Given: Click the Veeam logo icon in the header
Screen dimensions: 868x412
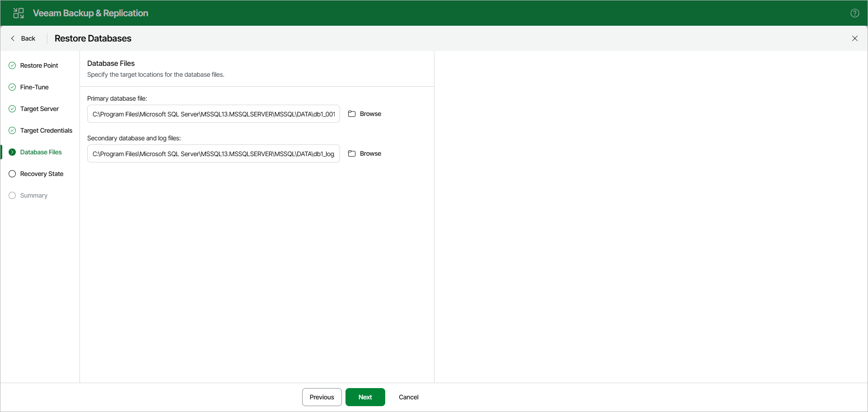Looking at the screenshot, I should pyautogui.click(x=19, y=13).
